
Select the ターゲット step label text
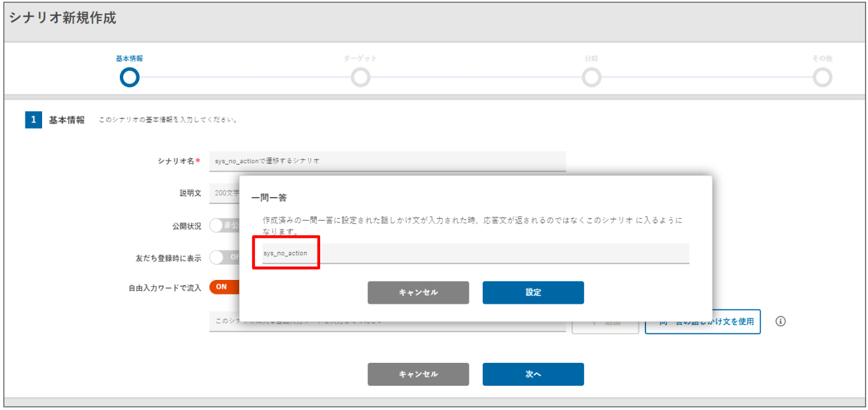[x=360, y=58]
